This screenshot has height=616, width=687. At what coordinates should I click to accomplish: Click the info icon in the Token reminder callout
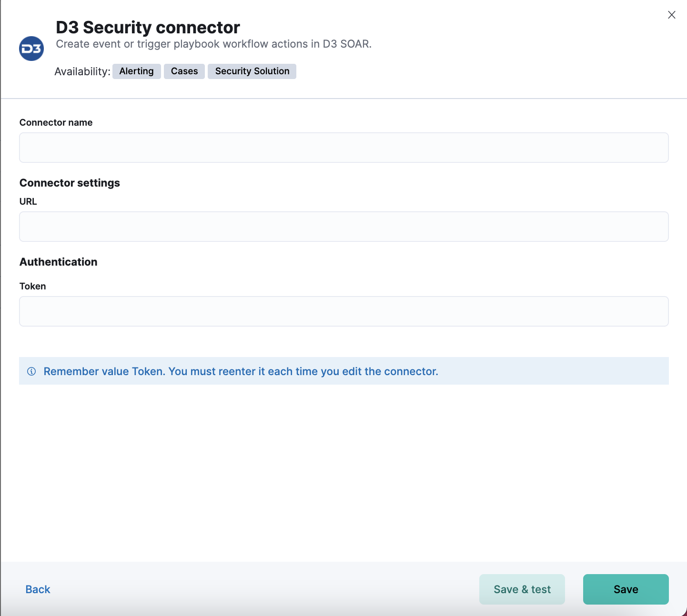click(x=31, y=371)
